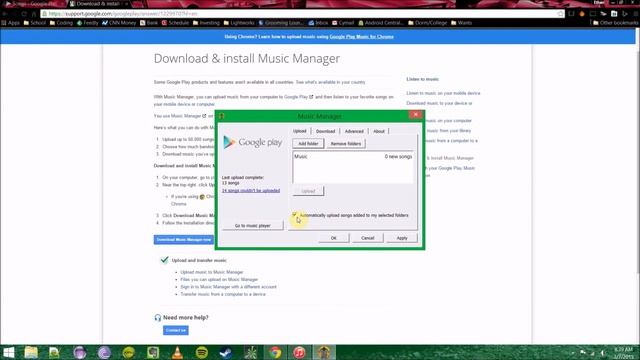Open the Inbox bookmark

click(x=318, y=23)
